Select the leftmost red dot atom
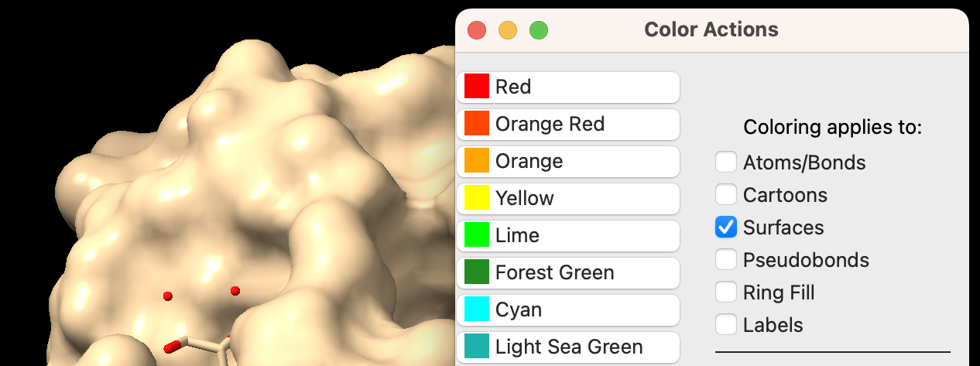Viewport: 980px width, 366px height. [x=167, y=296]
